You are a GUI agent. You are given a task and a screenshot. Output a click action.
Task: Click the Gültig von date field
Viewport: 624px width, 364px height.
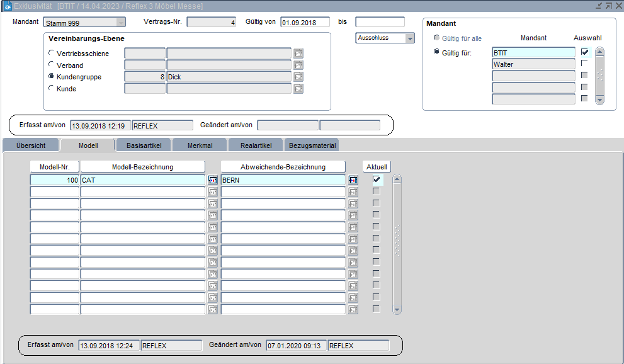click(305, 22)
